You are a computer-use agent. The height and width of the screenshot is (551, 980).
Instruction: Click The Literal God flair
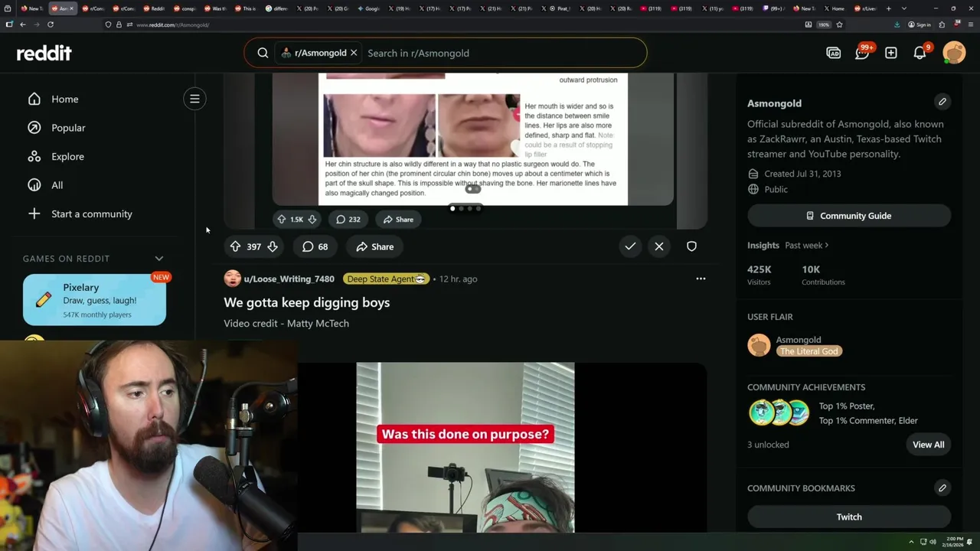pyautogui.click(x=809, y=351)
